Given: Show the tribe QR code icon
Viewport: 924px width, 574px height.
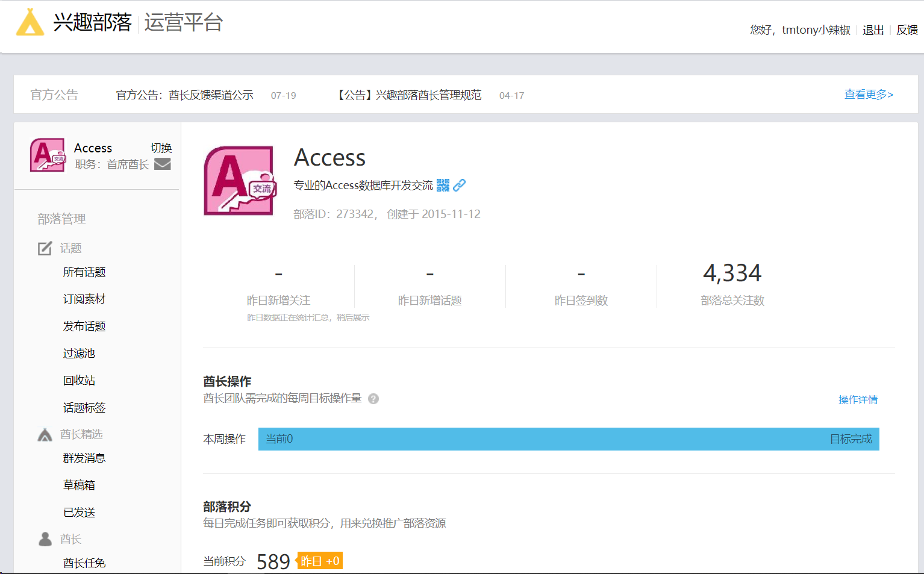Looking at the screenshot, I should click(x=443, y=186).
